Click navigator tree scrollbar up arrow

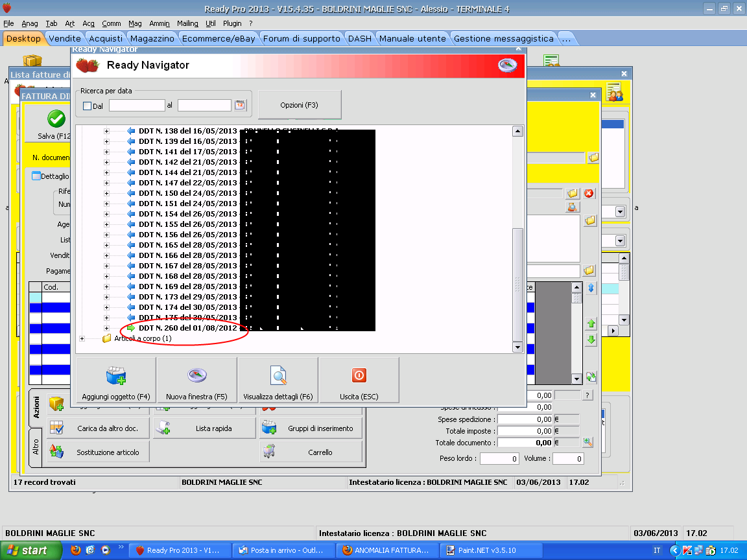click(x=517, y=132)
